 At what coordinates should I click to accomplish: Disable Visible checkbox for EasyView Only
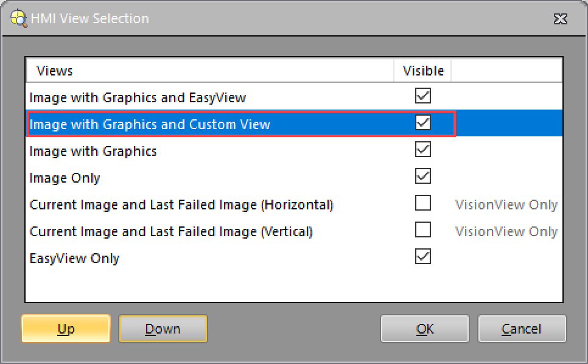click(x=423, y=257)
